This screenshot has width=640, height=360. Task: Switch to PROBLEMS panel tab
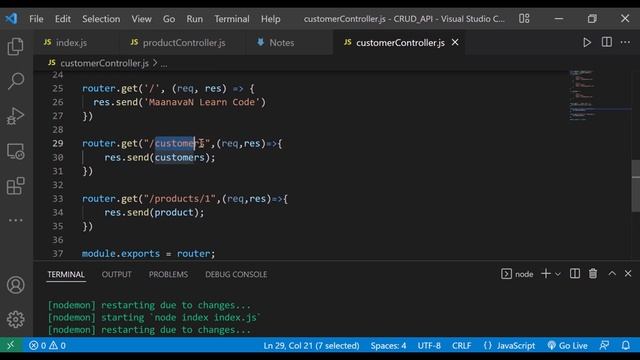[x=168, y=274]
